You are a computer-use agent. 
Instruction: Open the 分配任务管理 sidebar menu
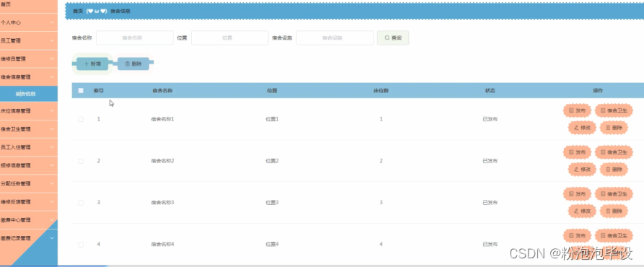[x=29, y=183]
